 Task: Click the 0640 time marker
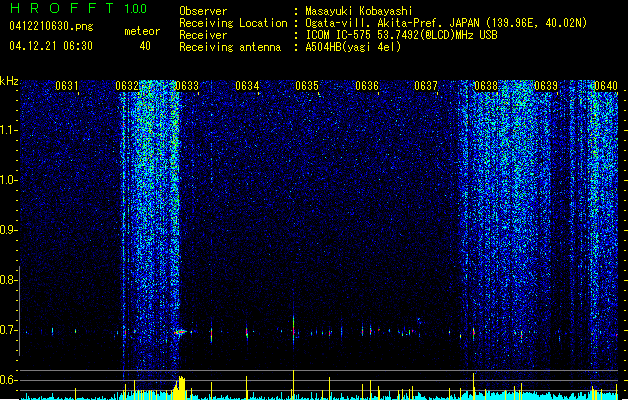606,86
